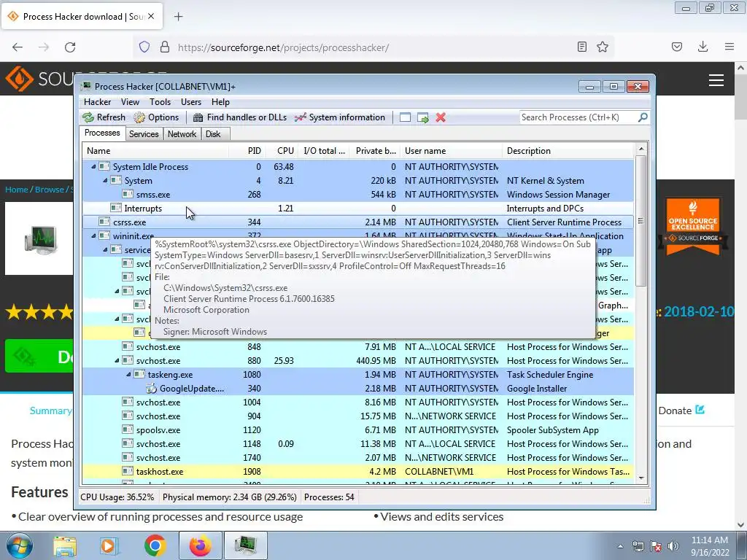This screenshot has height=560, width=747.
Task: Bookmark this page with the star icon
Action: (x=602, y=47)
